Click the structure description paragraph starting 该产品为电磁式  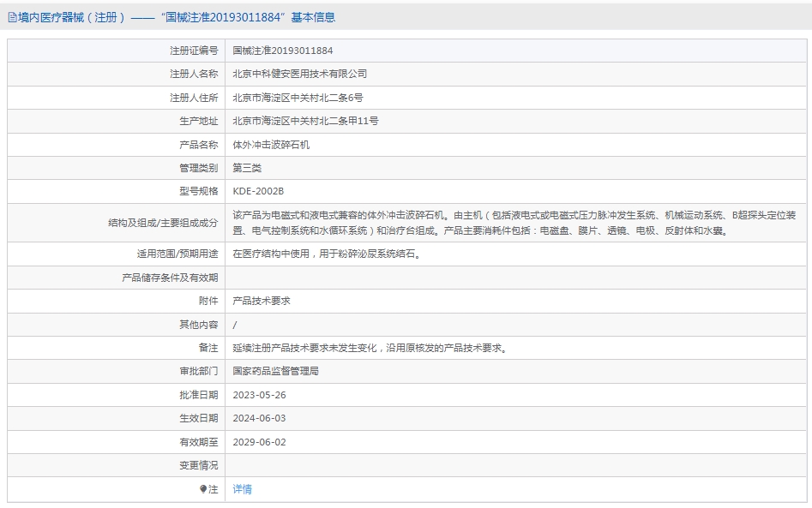(x=514, y=223)
